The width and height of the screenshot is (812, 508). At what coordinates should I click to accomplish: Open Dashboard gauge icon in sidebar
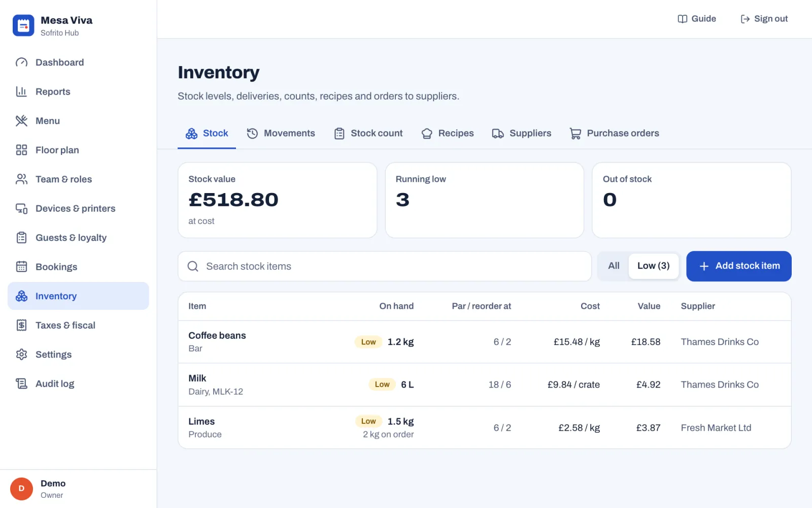21,62
